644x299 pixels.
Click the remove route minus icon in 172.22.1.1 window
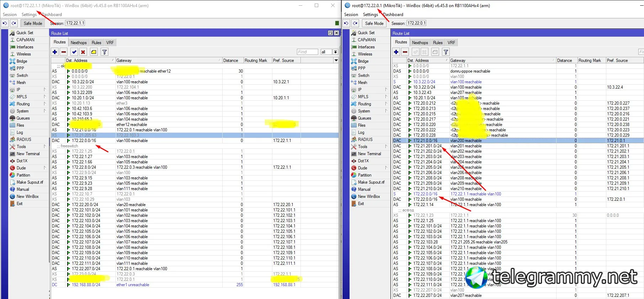(64, 52)
